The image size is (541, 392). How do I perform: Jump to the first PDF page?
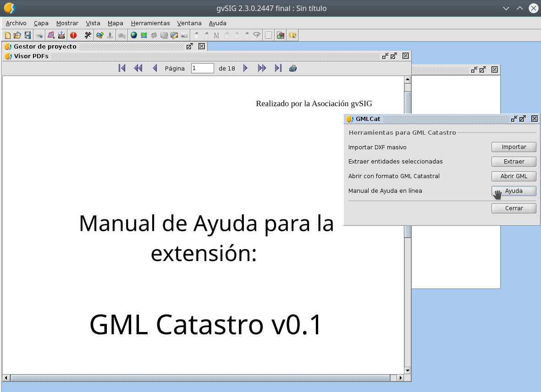(122, 68)
